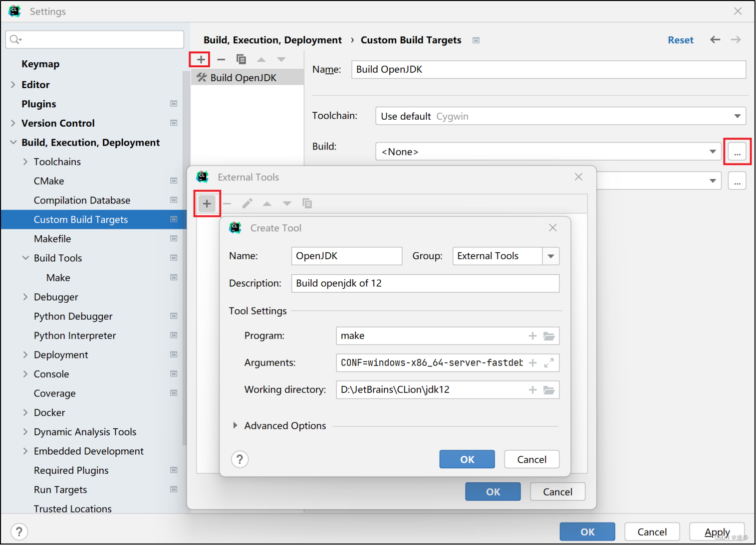Expand the Arguments field editor
This screenshot has height=545, width=756.
click(549, 363)
